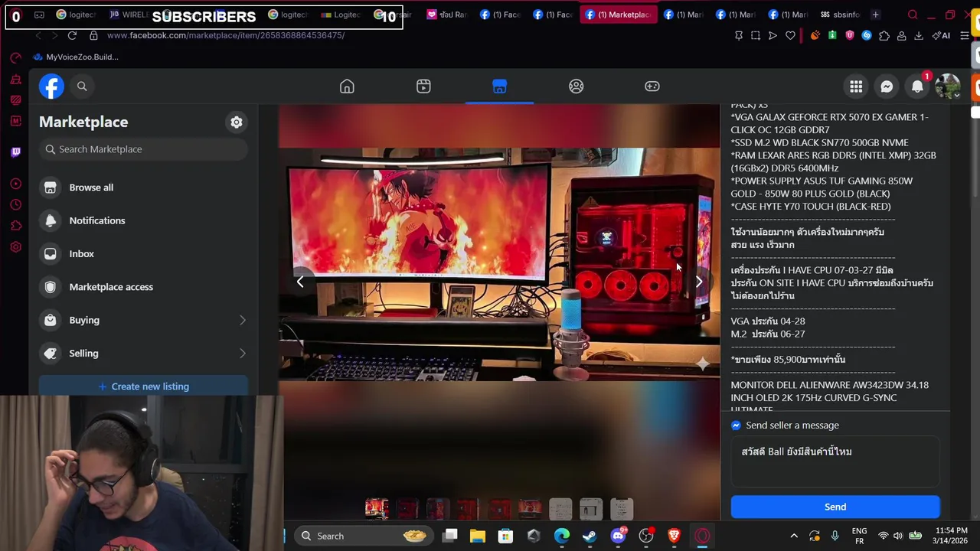The image size is (980, 551).
Task: Open Notifications in Marketplace sidebar
Action: click(143, 220)
